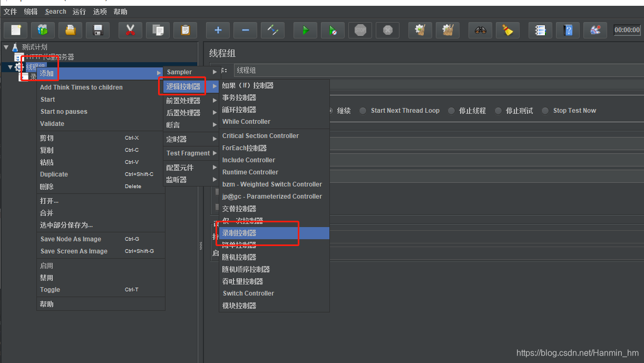Click the Search binoculars icon
Image resolution: width=644 pixels, height=363 pixels.
click(x=480, y=30)
